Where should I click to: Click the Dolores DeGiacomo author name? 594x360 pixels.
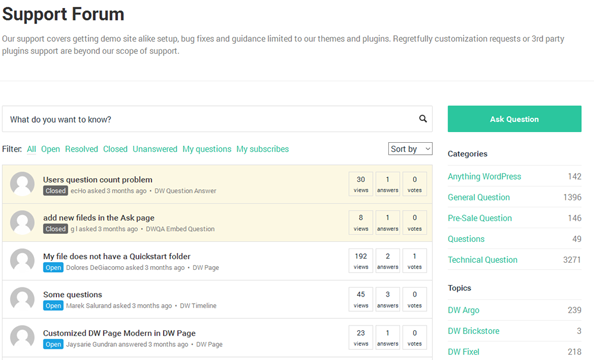point(95,268)
